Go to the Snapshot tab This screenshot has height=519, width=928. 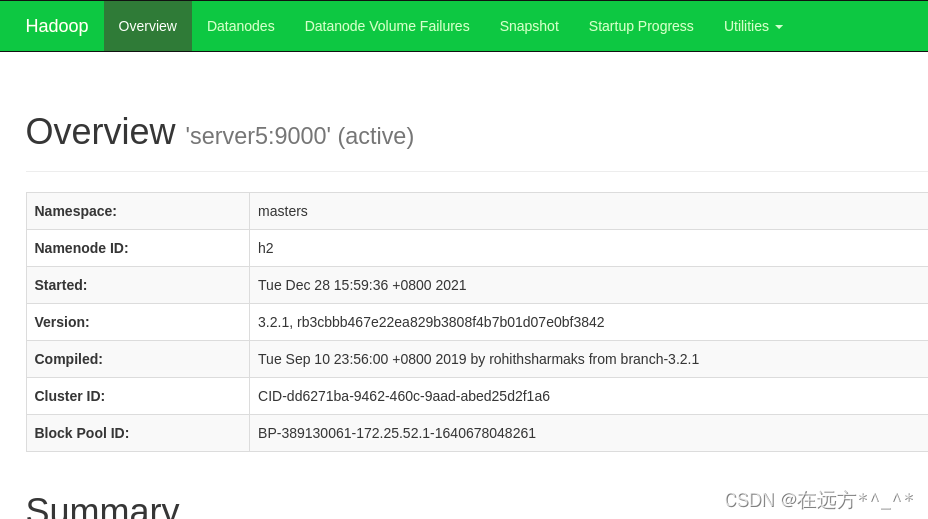click(x=529, y=26)
